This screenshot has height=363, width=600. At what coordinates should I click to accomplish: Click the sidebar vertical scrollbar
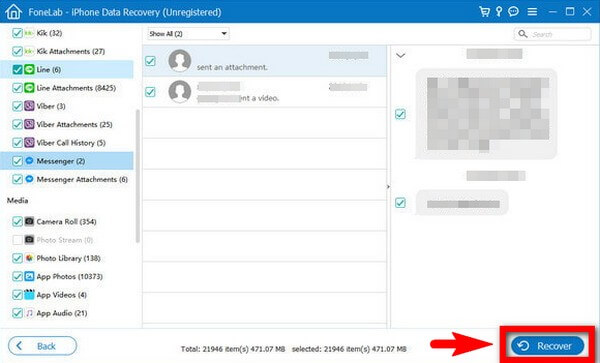point(137,176)
